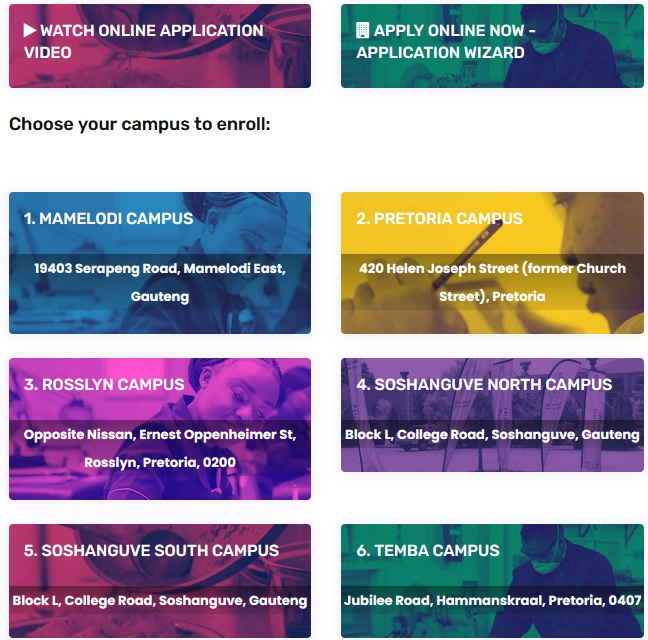Click the Opposite Nissan, Ernest Oppenheimer St address

[160, 448]
